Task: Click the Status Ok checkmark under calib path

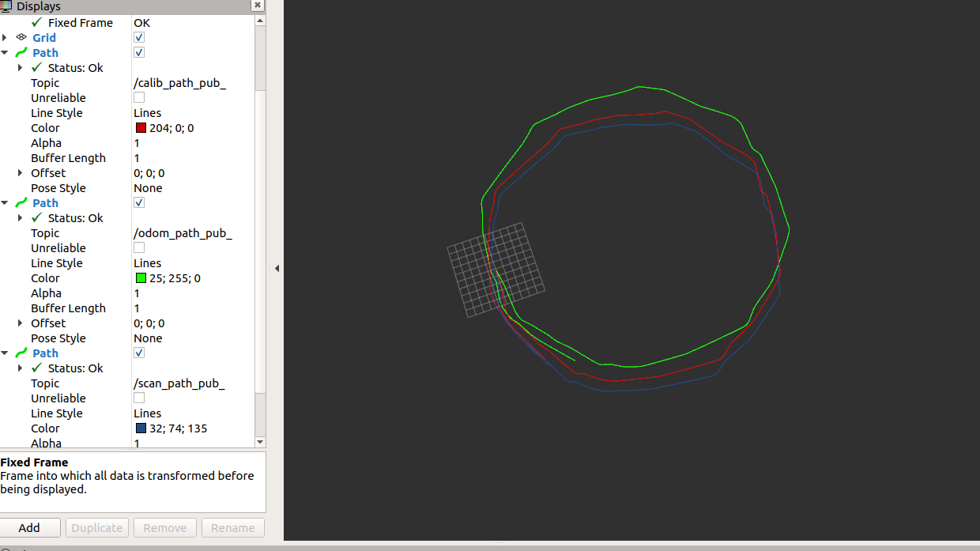Action: tap(36, 67)
